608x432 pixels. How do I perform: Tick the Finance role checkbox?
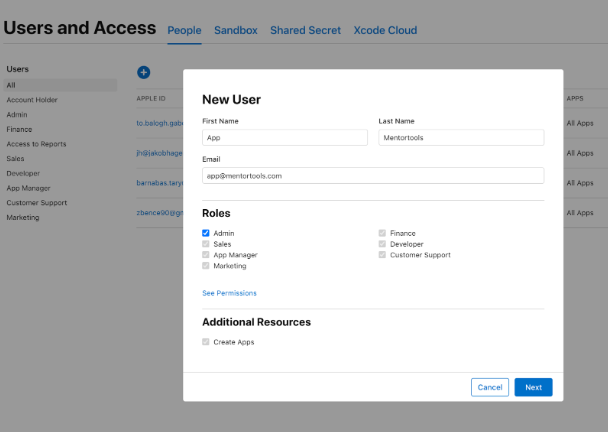coord(382,233)
